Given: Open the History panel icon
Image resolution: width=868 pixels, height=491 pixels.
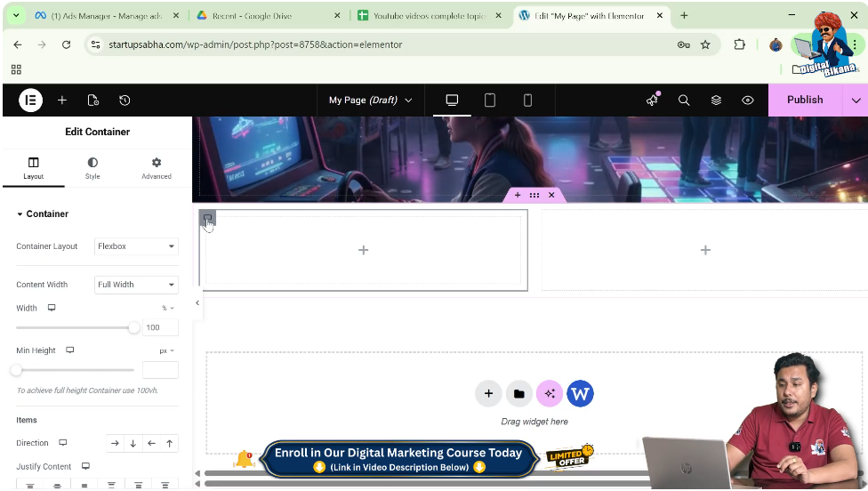Looking at the screenshot, I should 125,101.
